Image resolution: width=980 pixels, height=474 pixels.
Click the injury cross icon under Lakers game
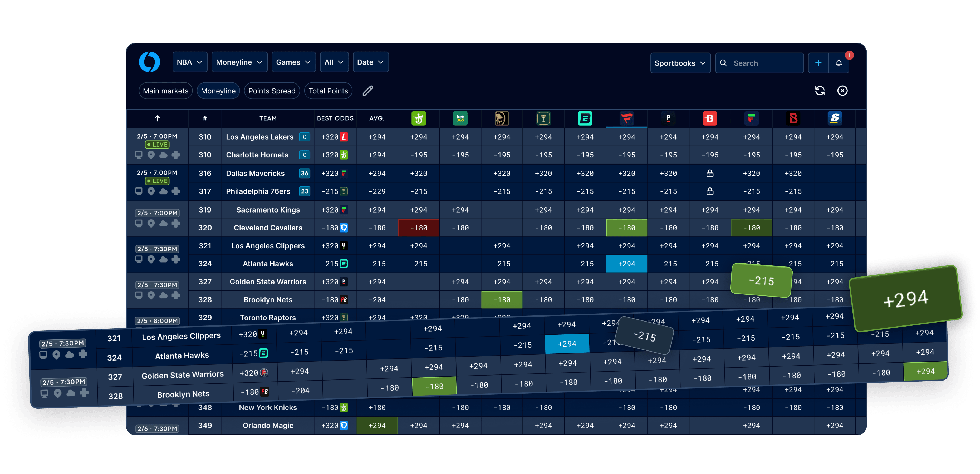coord(176,155)
